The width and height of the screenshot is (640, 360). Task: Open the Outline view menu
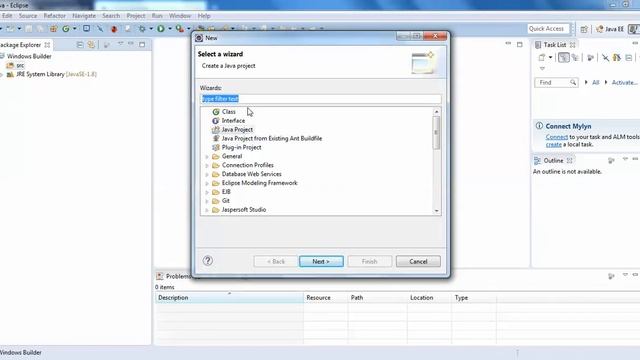(625, 159)
